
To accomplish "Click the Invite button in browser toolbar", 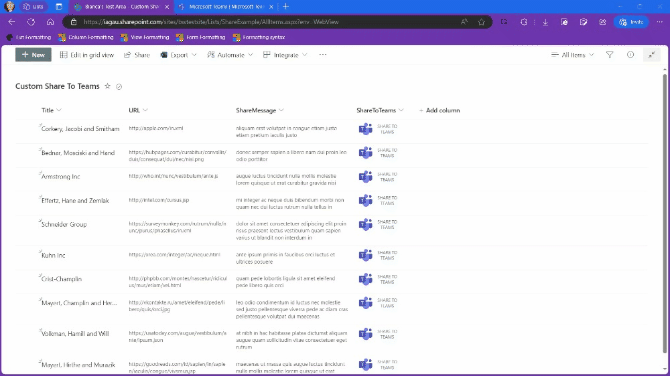I will click(632, 22).
